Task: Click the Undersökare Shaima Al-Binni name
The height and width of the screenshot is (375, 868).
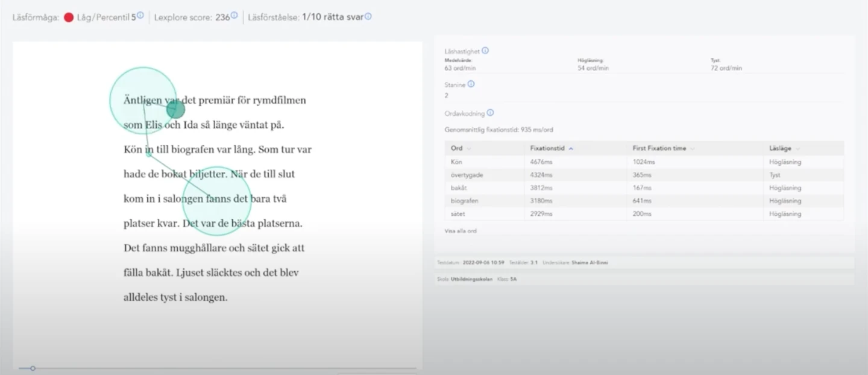Action: (x=590, y=263)
